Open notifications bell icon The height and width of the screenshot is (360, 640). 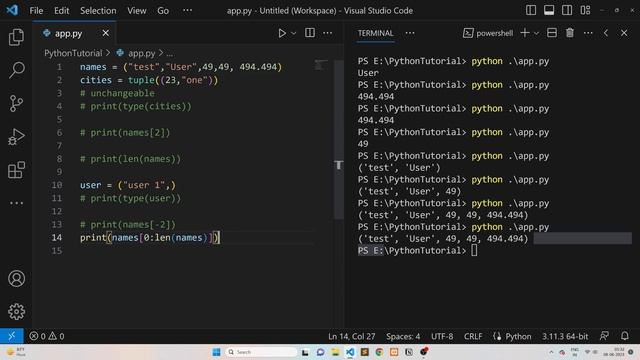pyautogui.click(x=624, y=336)
